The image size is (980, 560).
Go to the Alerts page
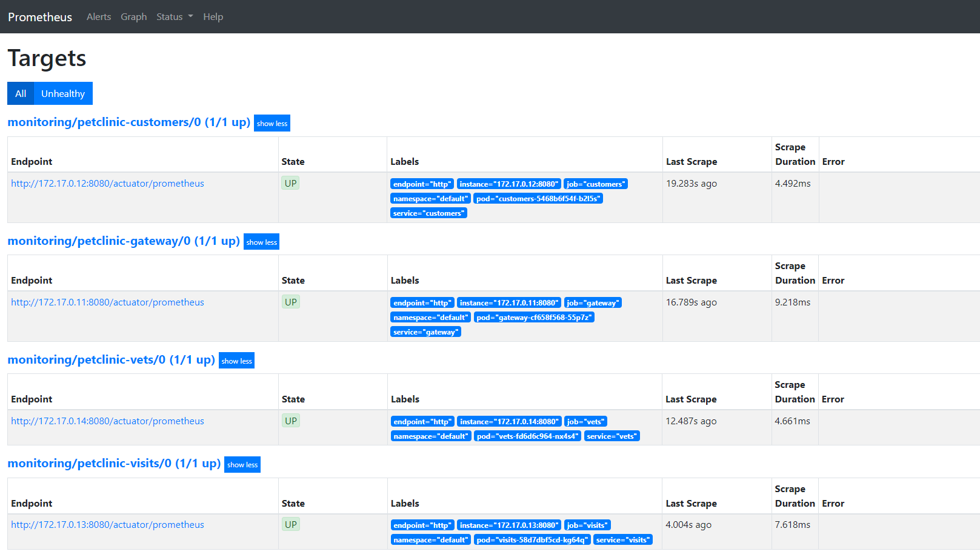click(99, 17)
